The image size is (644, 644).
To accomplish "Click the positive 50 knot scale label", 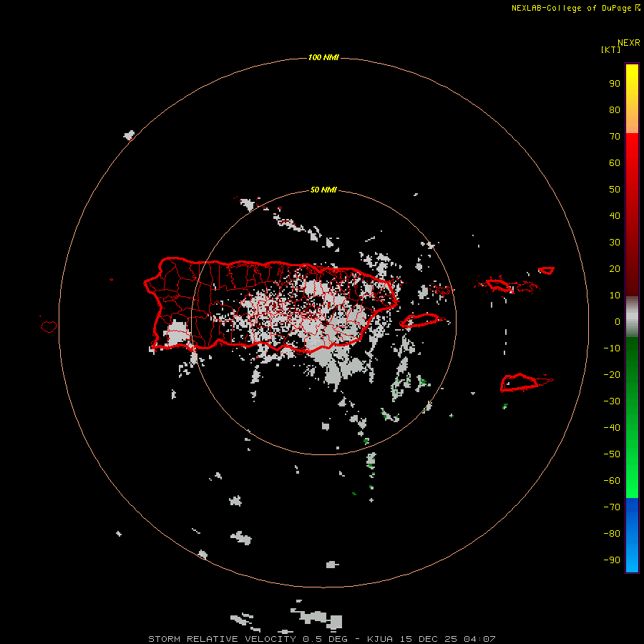I will coord(615,190).
